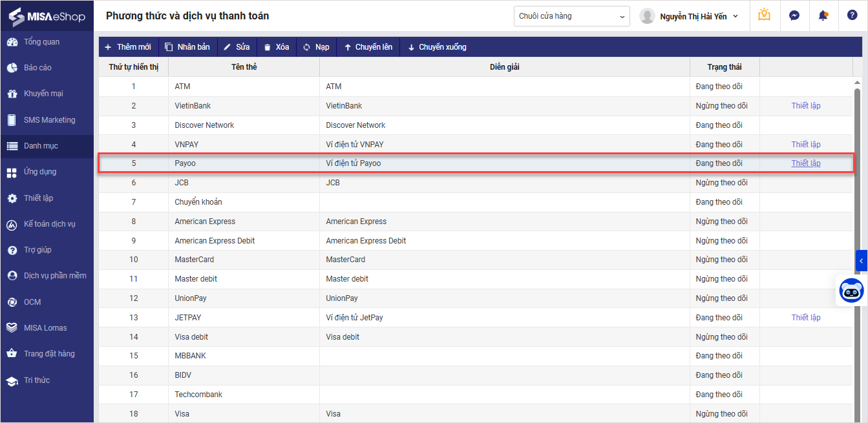
Task: Click the Khuyến mại gift icon
Action: 12,94
